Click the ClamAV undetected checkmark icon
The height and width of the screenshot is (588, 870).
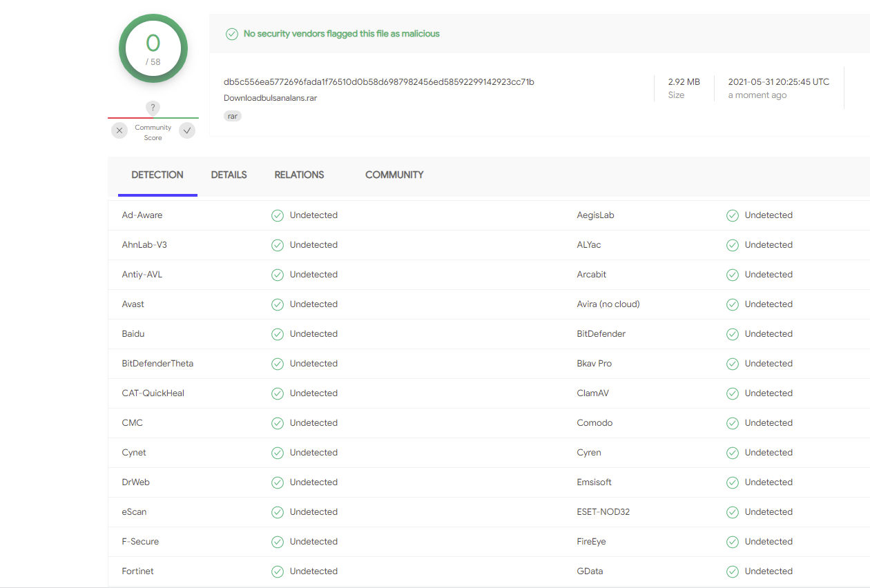click(x=733, y=393)
